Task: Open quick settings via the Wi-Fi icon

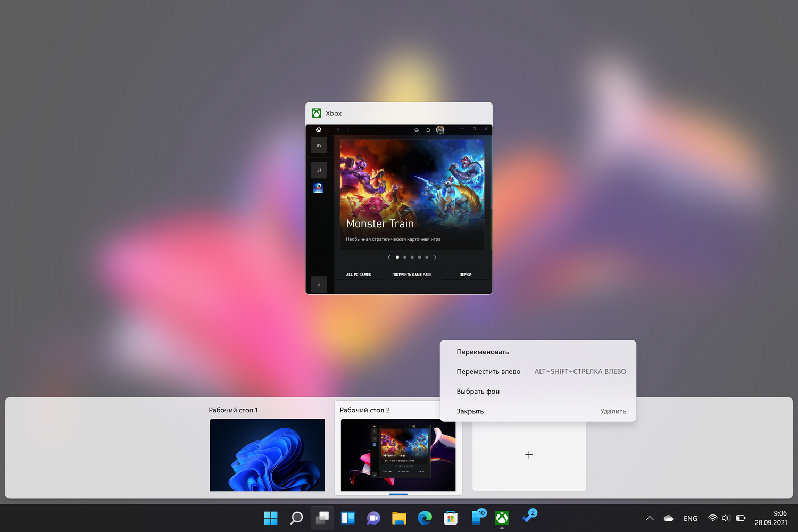Action: 713,518
